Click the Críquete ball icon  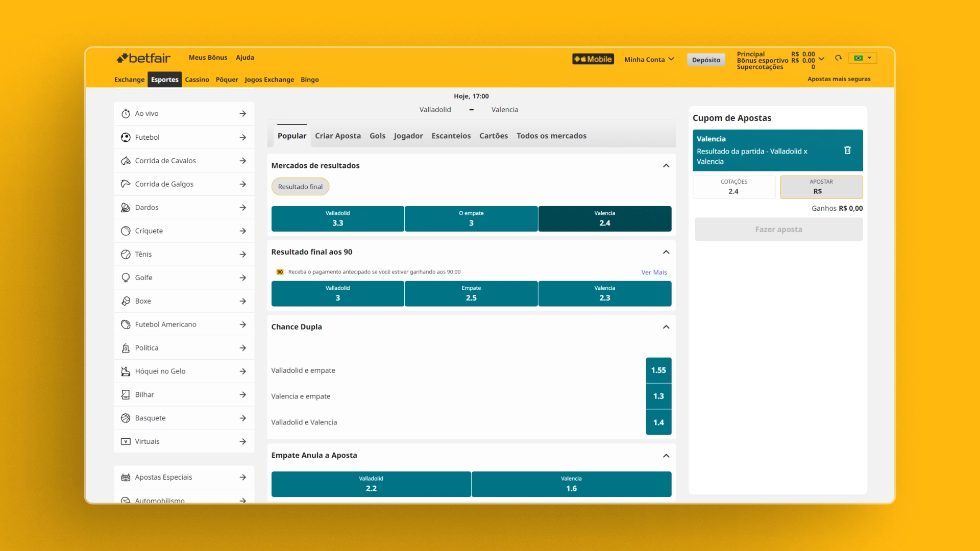click(x=126, y=231)
